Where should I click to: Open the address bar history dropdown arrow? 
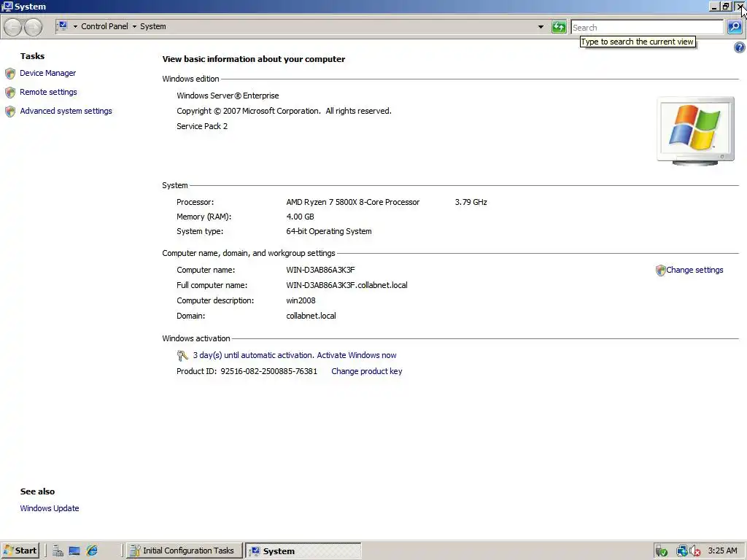pos(541,27)
